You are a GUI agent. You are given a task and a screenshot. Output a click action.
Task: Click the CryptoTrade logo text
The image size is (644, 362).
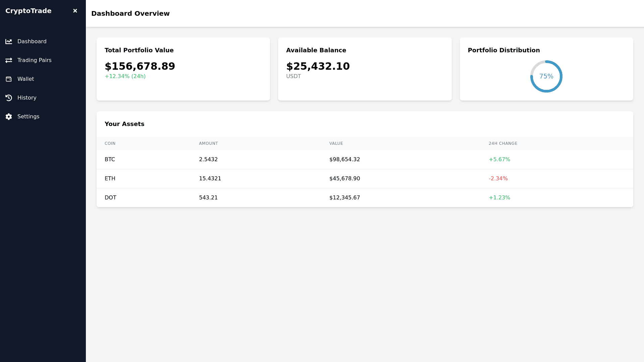pyautogui.click(x=29, y=11)
